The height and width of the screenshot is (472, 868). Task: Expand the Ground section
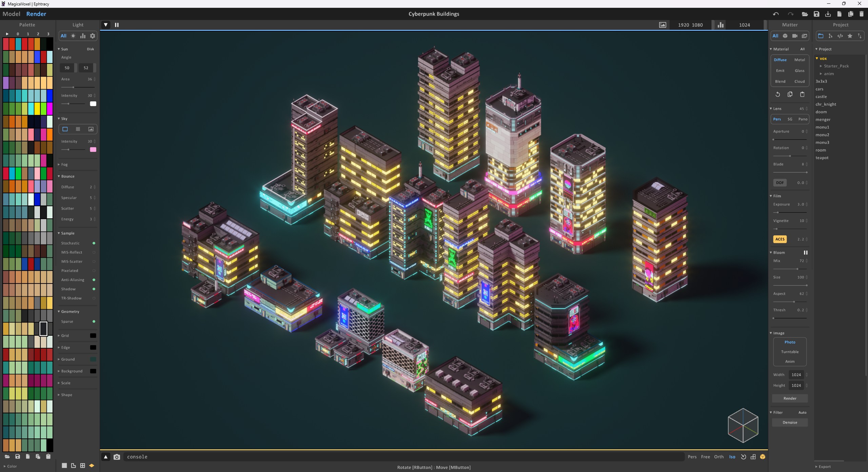point(66,359)
